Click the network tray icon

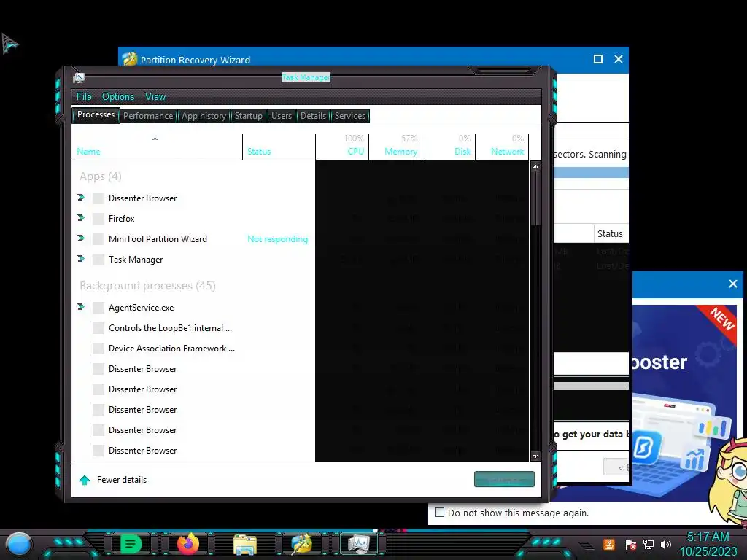coord(649,544)
